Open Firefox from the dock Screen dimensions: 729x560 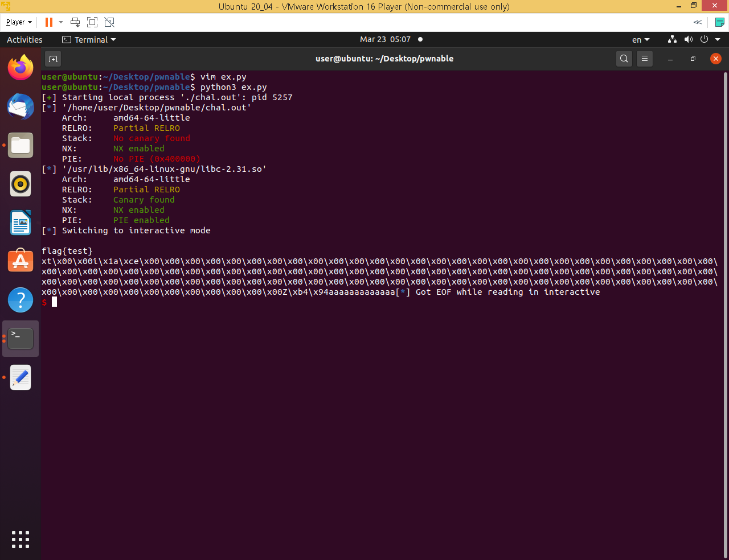[21, 68]
